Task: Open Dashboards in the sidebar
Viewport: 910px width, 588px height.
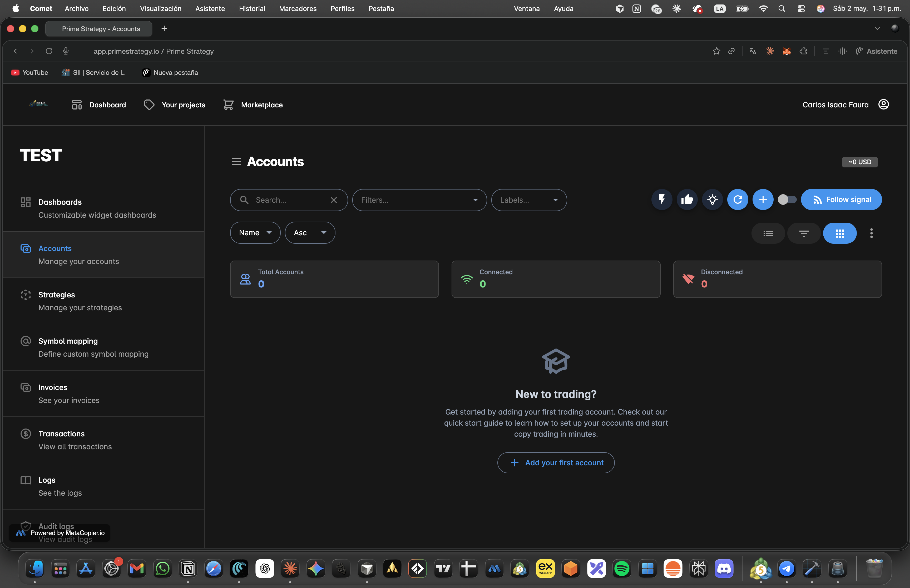Action: pyautogui.click(x=103, y=208)
